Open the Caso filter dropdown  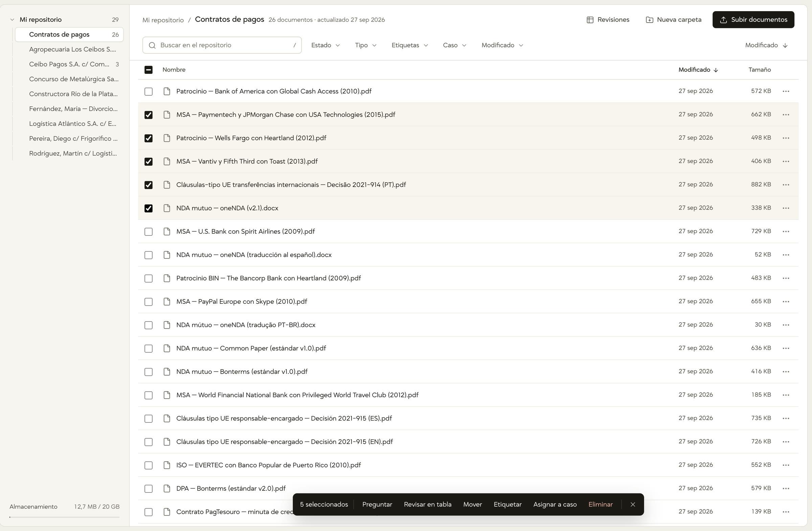pos(454,45)
